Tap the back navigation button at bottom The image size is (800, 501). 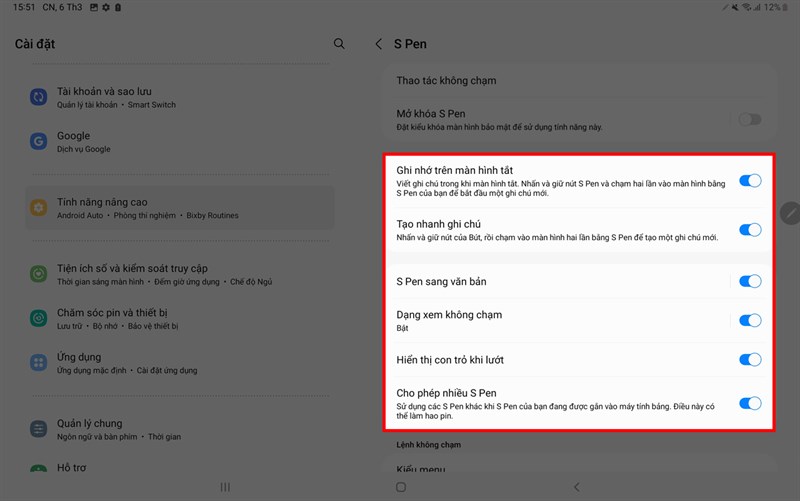pos(577,487)
